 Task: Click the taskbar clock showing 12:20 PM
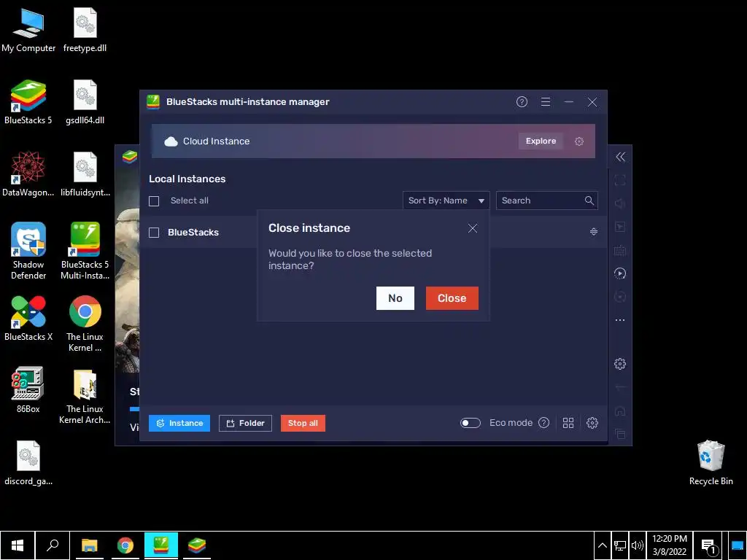[670, 545]
